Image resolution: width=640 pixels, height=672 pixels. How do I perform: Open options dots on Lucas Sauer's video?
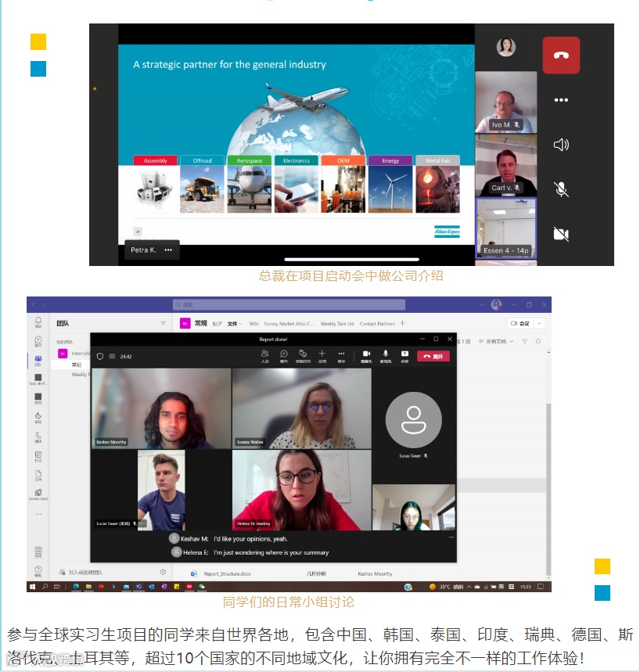pyautogui.click(x=142, y=523)
